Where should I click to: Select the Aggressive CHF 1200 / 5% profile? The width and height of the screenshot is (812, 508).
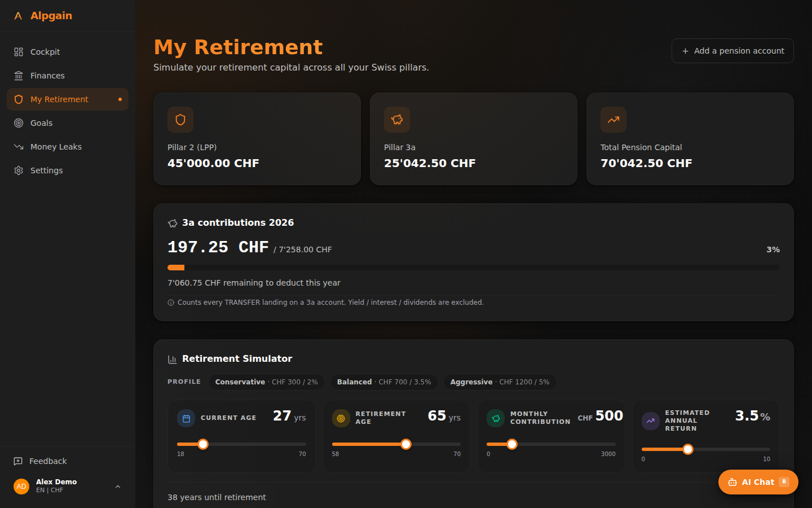[500, 382]
